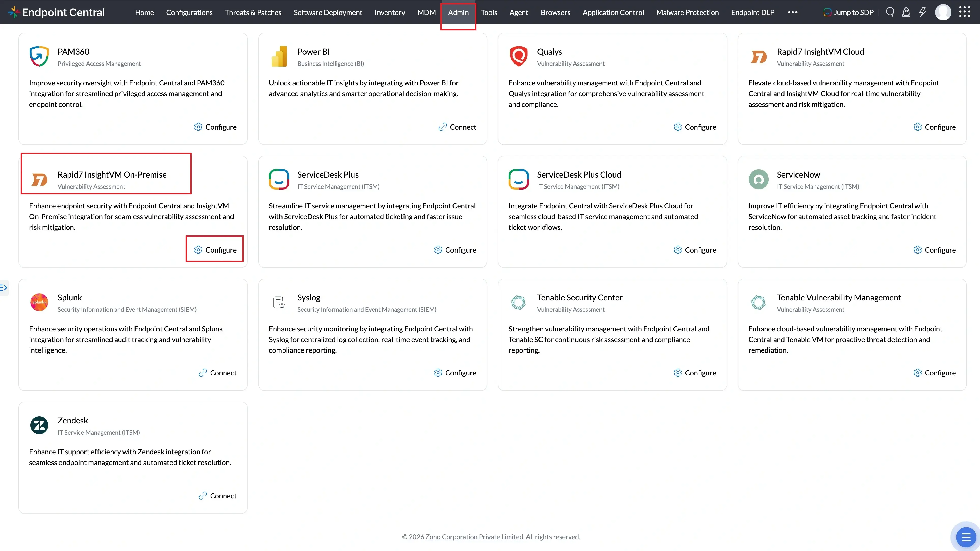Image resolution: width=980 pixels, height=551 pixels.
Task: Click the Qualys logo
Action: [x=519, y=56]
